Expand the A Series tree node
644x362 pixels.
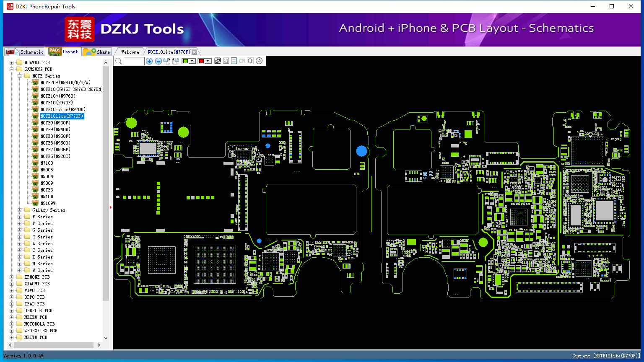(20, 243)
